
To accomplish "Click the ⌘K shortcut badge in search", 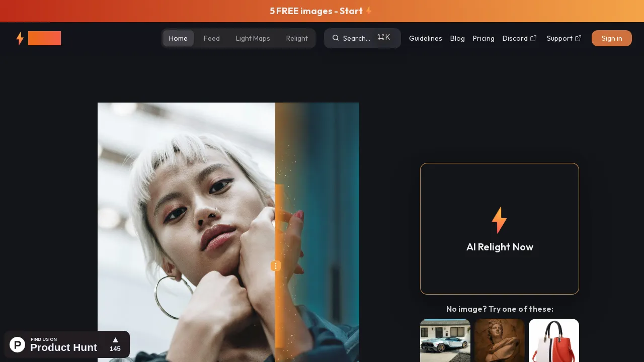I will 384,37.
